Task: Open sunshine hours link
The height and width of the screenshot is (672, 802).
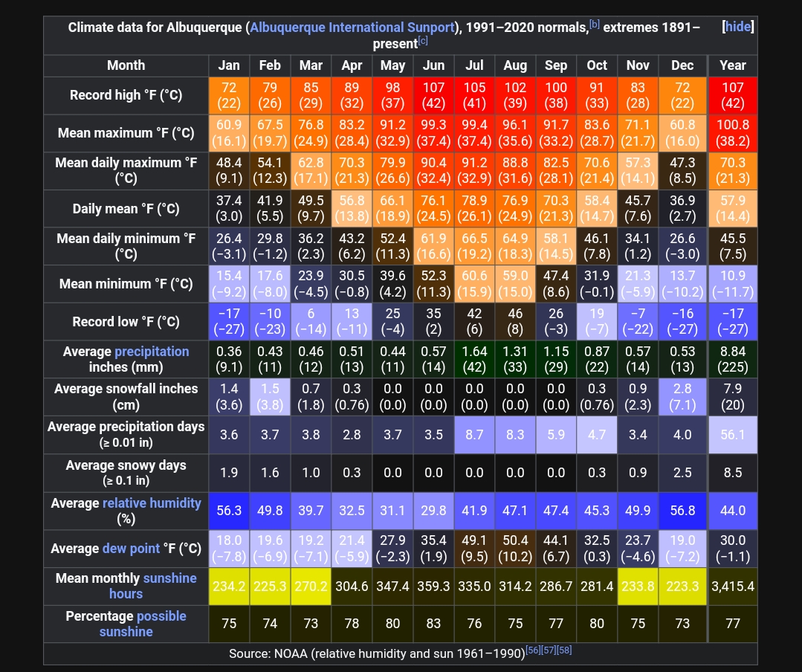Action: (153, 586)
